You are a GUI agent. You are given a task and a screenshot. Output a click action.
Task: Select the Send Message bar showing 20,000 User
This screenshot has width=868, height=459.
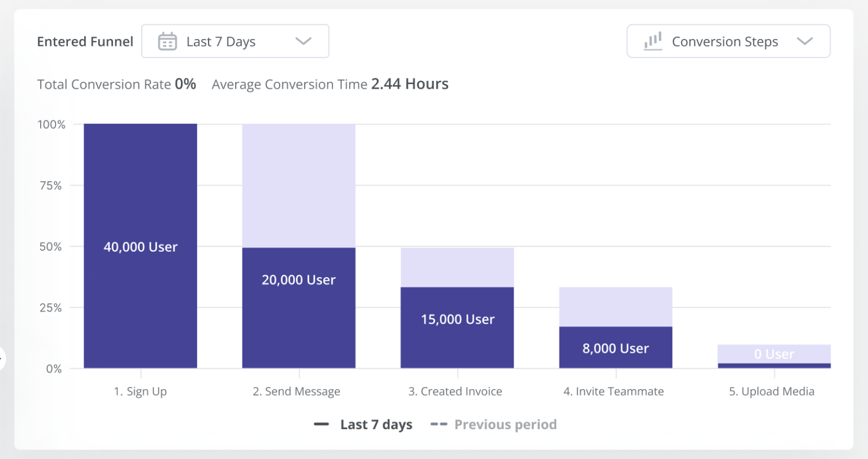[x=298, y=308]
